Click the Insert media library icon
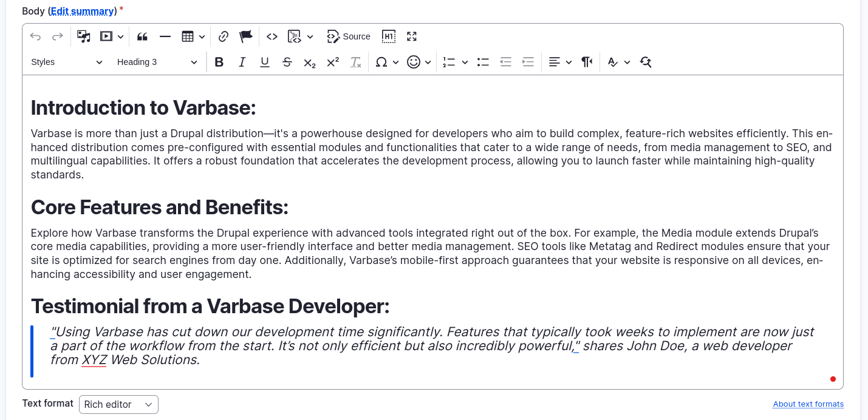Viewport: 868px width, 420px height. click(84, 36)
